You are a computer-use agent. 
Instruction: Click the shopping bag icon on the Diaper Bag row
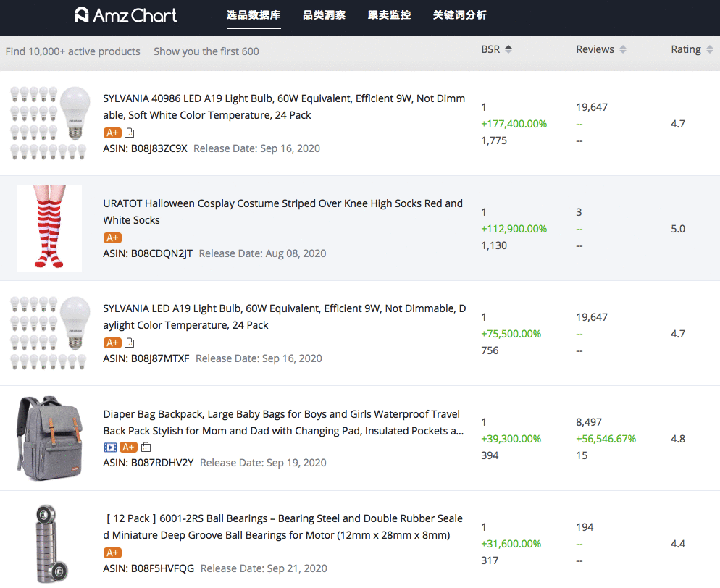point(146,447)
